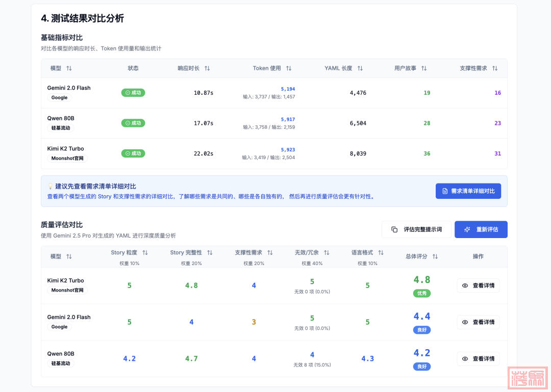Viewport: 551px width, 392px height.
Task: Sort by YAML 长度 arrow icon
Action: click(360, 68)
